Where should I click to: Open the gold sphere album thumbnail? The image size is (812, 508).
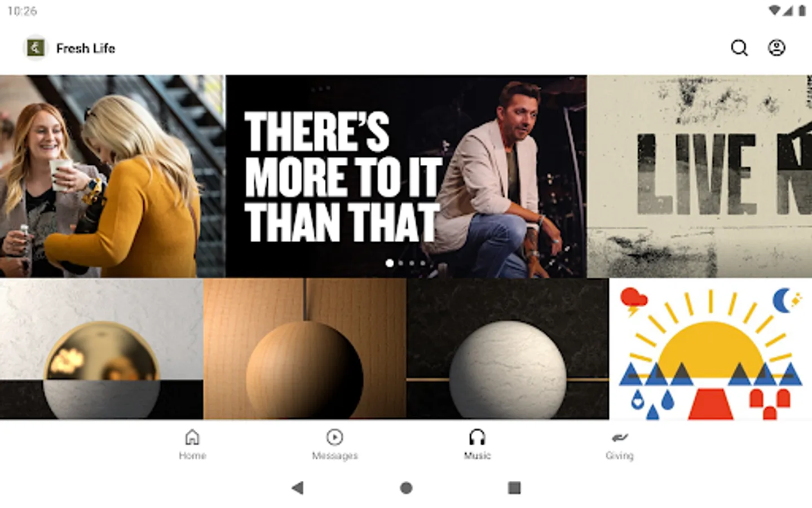point(101,349)
